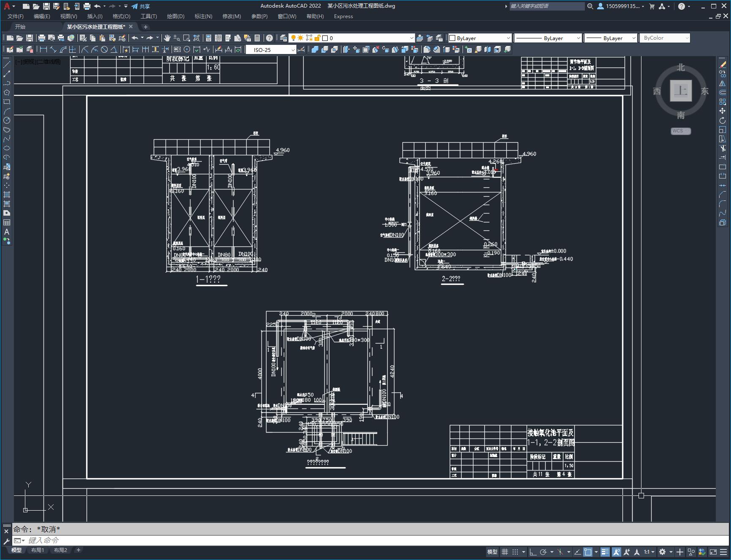Viewport: 731px width, 560px height.
Task: Toggle Polar Tracking in status bar
Action: [543, 552]
